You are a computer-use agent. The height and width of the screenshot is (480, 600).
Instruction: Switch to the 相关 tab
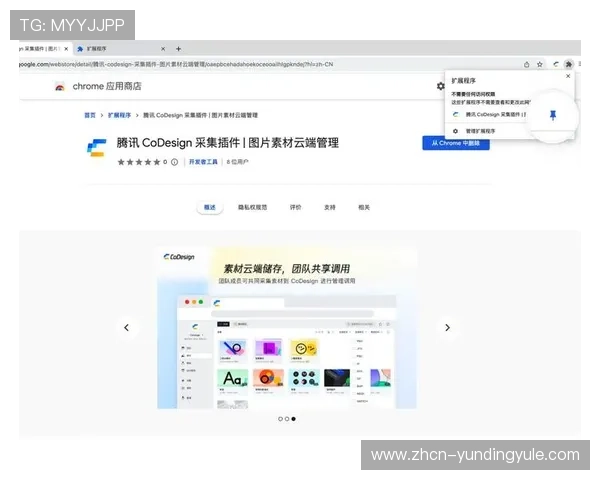pyautogui.click(x=364, y=207)
